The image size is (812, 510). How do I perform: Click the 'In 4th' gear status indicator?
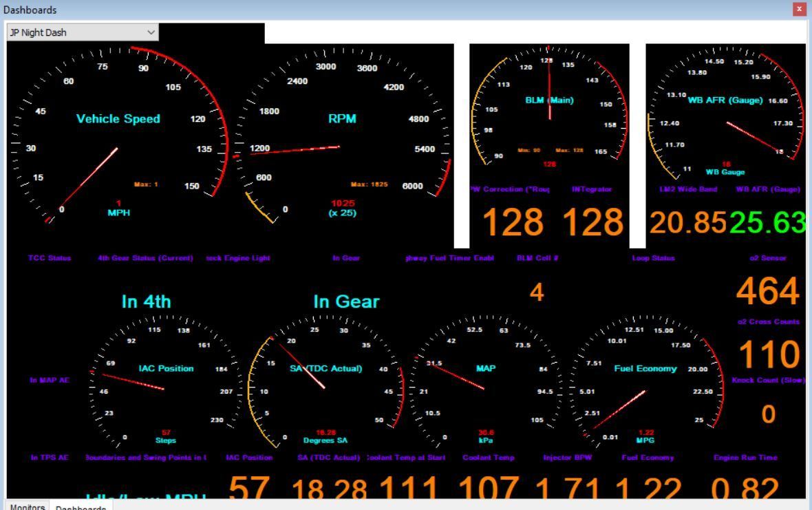(146, 301)
